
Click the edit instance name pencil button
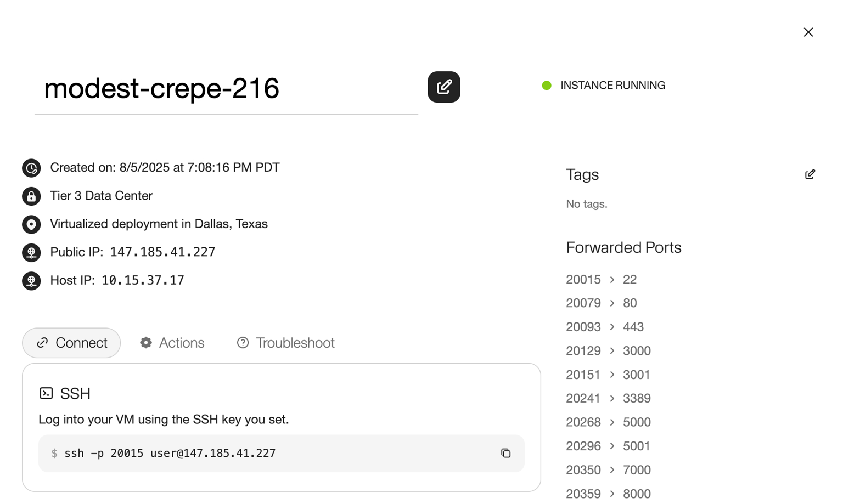coord(443,87)
